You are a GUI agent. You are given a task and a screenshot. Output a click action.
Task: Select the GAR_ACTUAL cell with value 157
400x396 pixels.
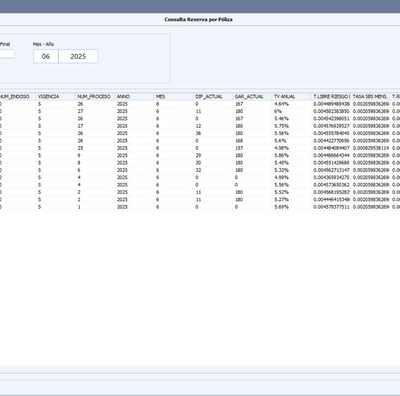click(239, 148)
